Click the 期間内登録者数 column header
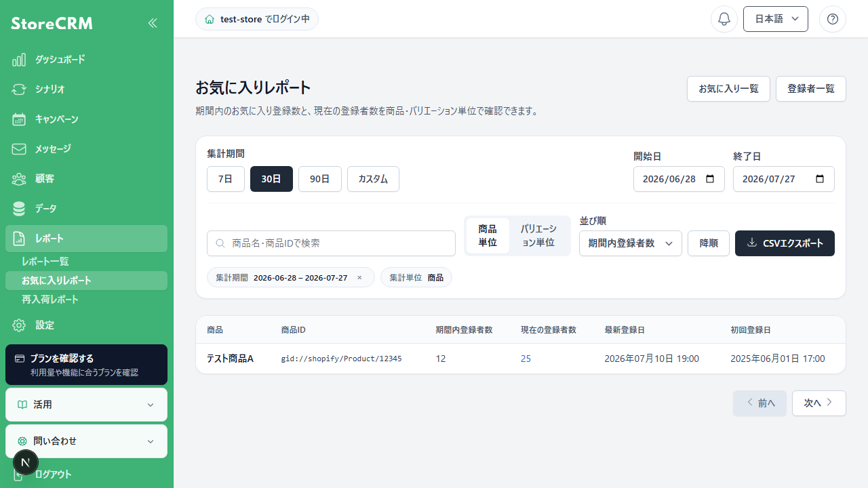 tap(464, 330)
